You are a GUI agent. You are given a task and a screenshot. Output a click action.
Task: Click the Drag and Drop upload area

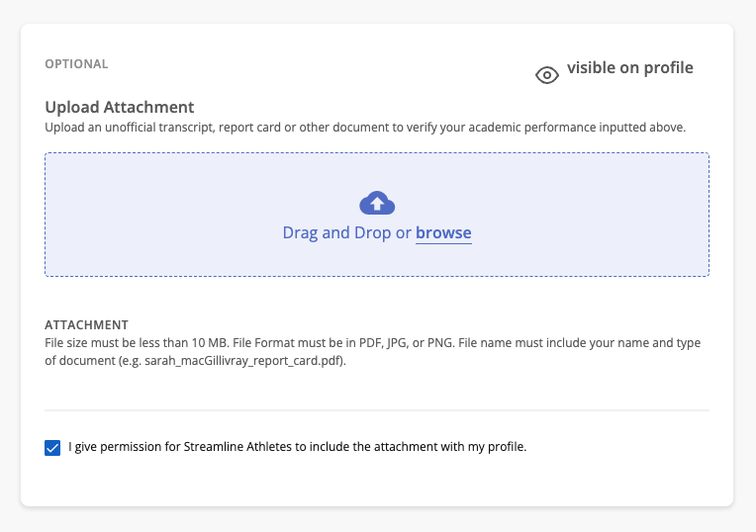[x=377, y=215]
